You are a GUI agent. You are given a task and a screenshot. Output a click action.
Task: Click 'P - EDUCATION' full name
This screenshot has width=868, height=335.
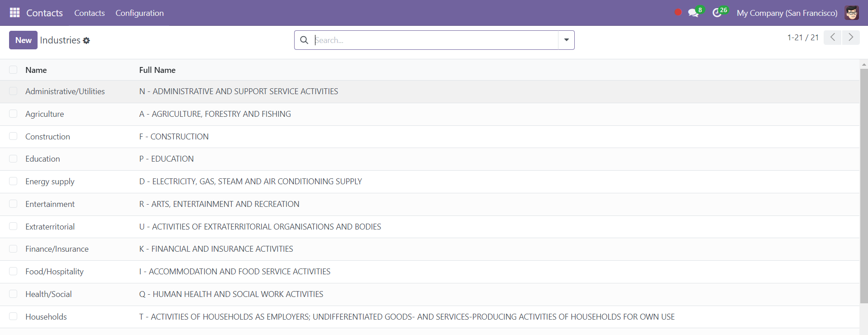(167, 159)
